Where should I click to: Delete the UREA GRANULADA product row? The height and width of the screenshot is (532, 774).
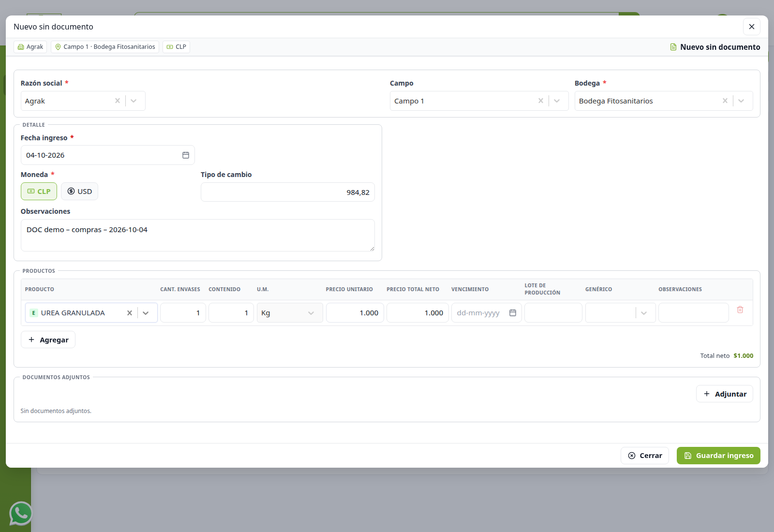point(740,310)
